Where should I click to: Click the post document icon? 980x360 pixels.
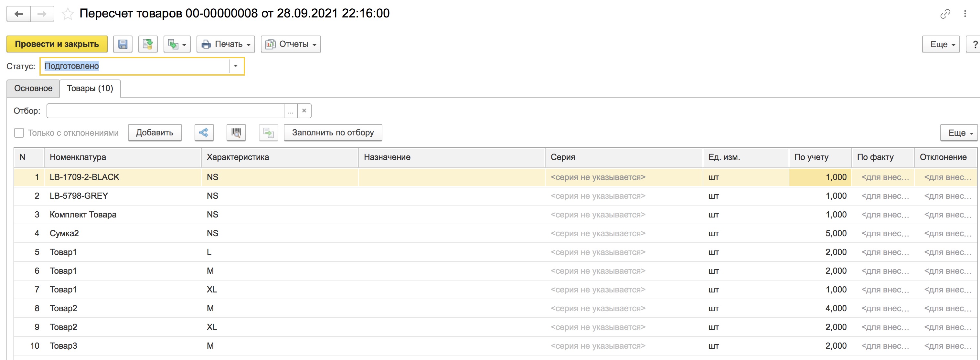[148, 44]
